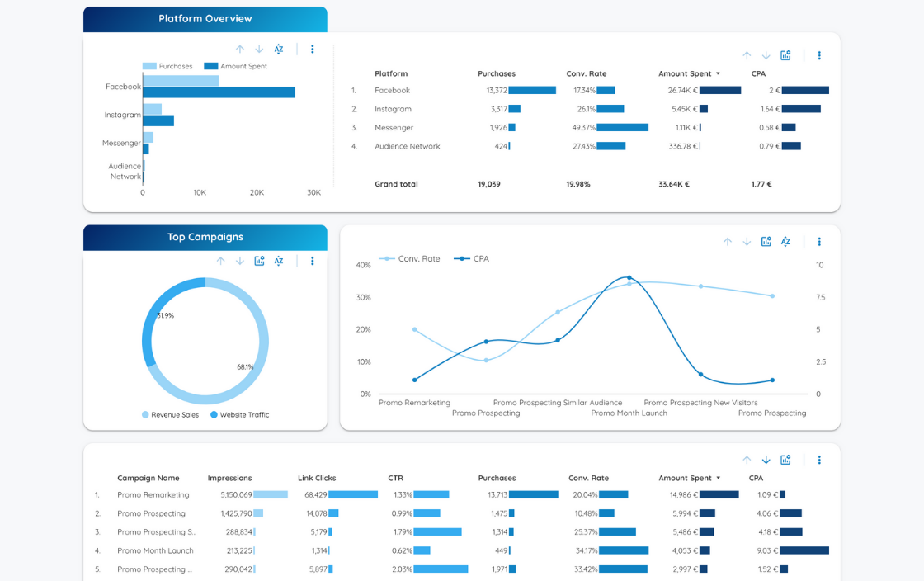Viewport: 924px width, 581px height.
Task: Toggle Amount Spent sort arrow in campaign table
Action: [718, 479]
